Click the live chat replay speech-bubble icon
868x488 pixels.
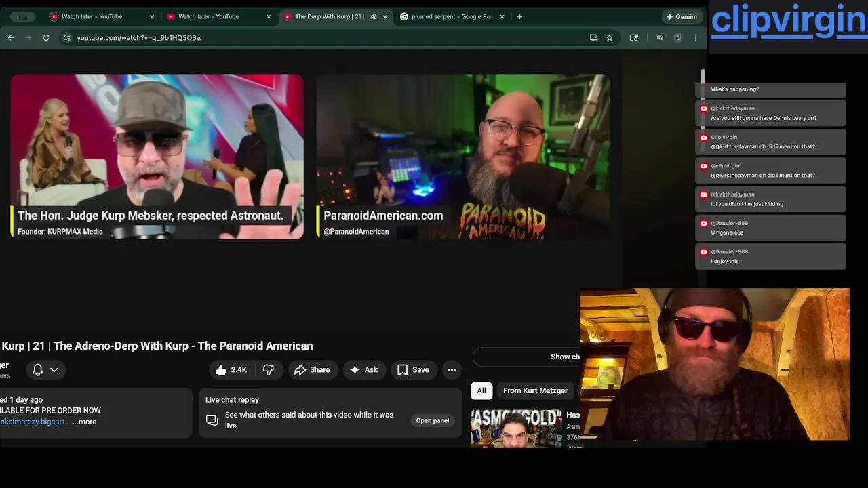click(x=212, y=420)
